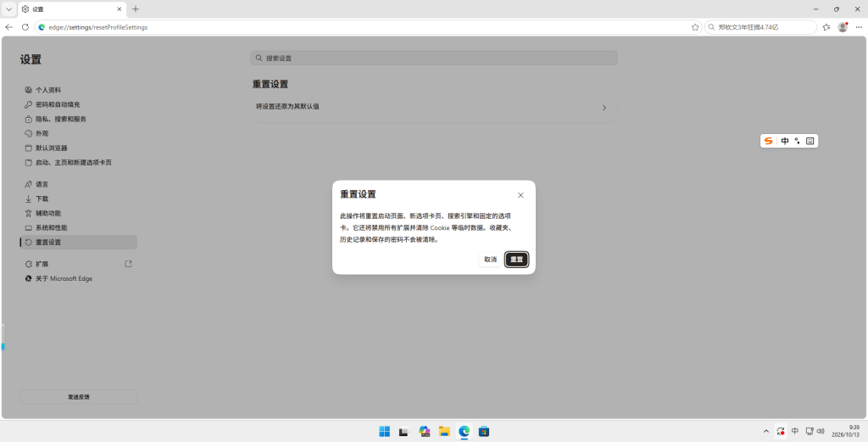Screen dimensions: 868x442
Task: Open 系统和性能 settings
Action: [79, 227]
